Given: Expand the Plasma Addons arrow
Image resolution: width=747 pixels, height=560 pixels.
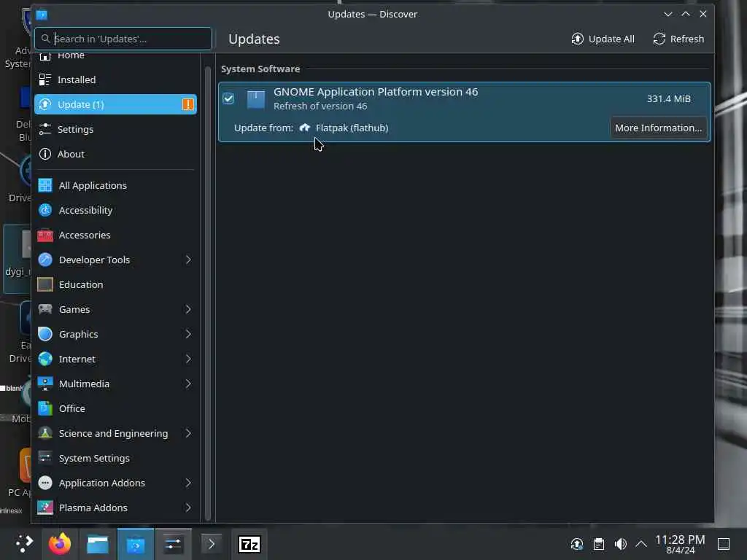Looking at the screenshot, I should click(188, 507).
